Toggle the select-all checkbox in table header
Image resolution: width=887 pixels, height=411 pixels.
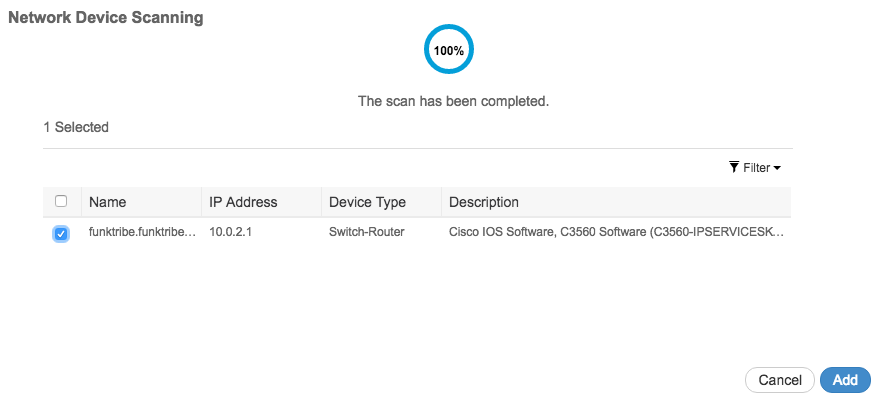coord(61,201)
